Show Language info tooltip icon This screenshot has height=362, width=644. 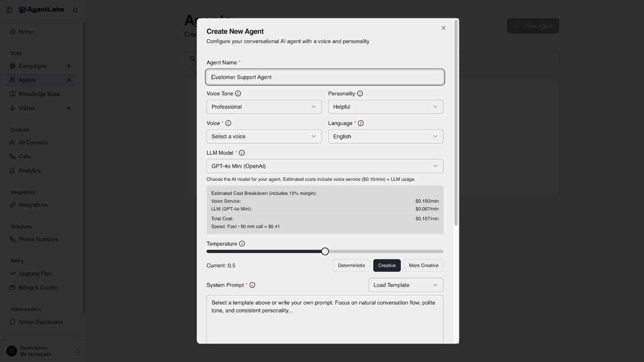click(361, 123)
